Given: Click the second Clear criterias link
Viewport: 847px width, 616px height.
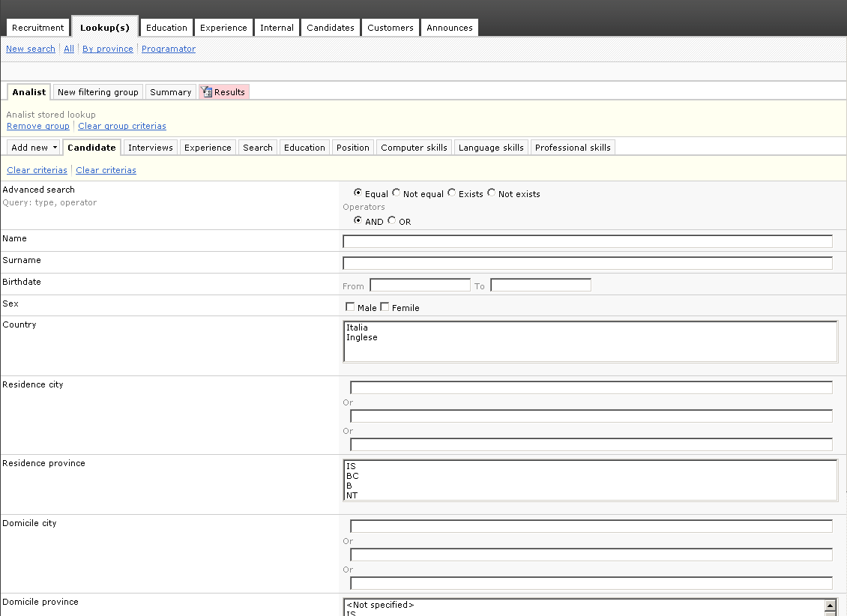Looking at the screenshot, I should click(x=106, y=170).
